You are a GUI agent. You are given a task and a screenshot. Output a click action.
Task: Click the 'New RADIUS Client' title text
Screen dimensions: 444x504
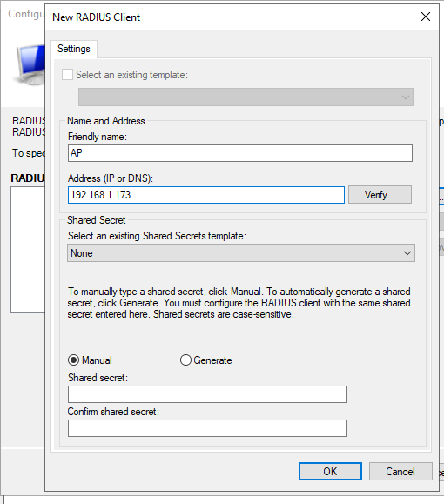tap(96, 17)
